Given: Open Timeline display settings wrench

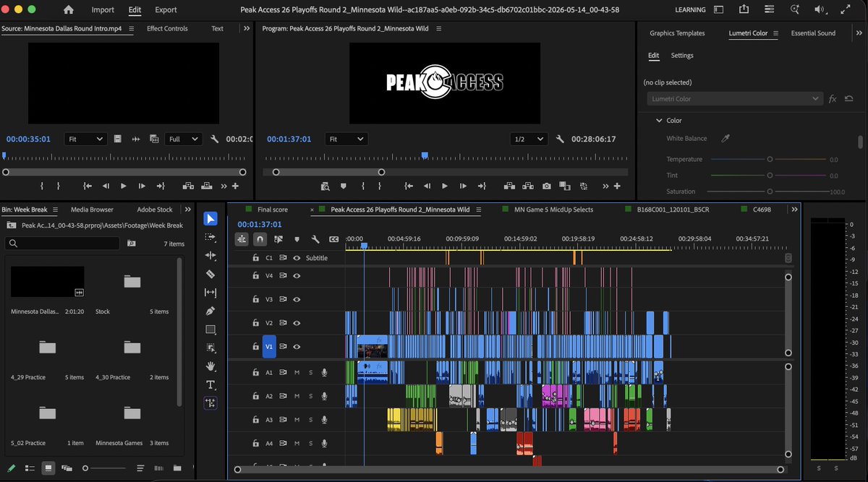Looking at the screenshot, I should 315,238.
